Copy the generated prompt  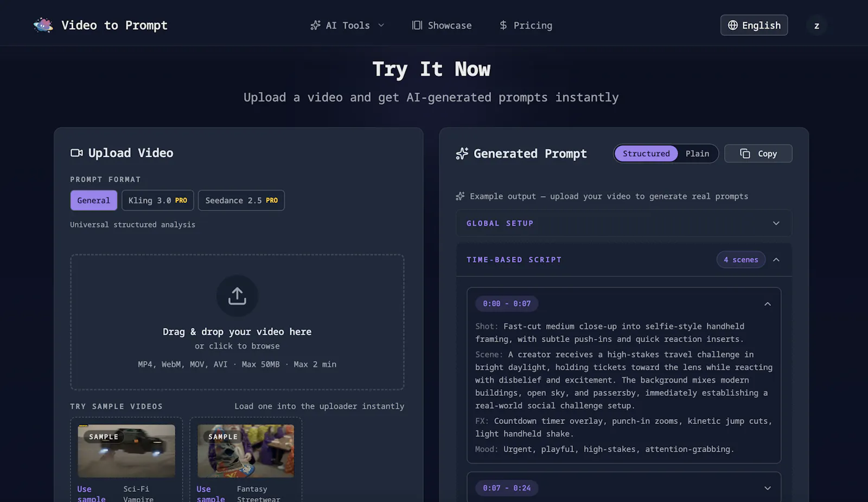[x=758, y=153]
